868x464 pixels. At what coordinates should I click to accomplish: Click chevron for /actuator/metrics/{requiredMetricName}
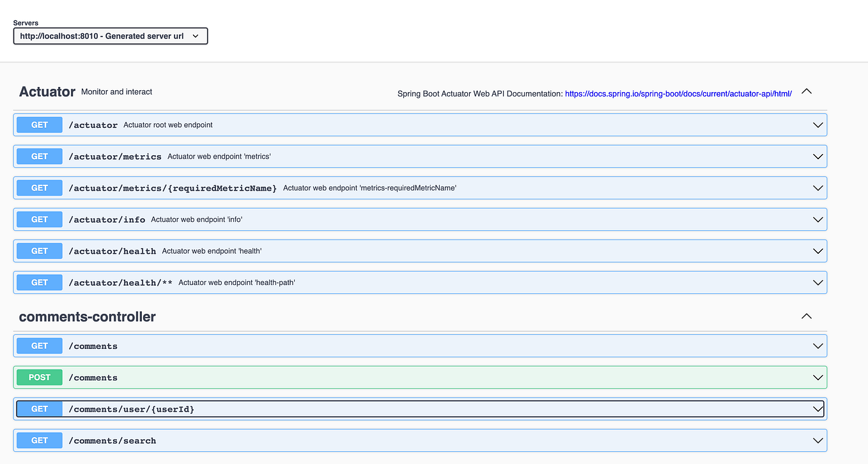click(x=818, y=188)
